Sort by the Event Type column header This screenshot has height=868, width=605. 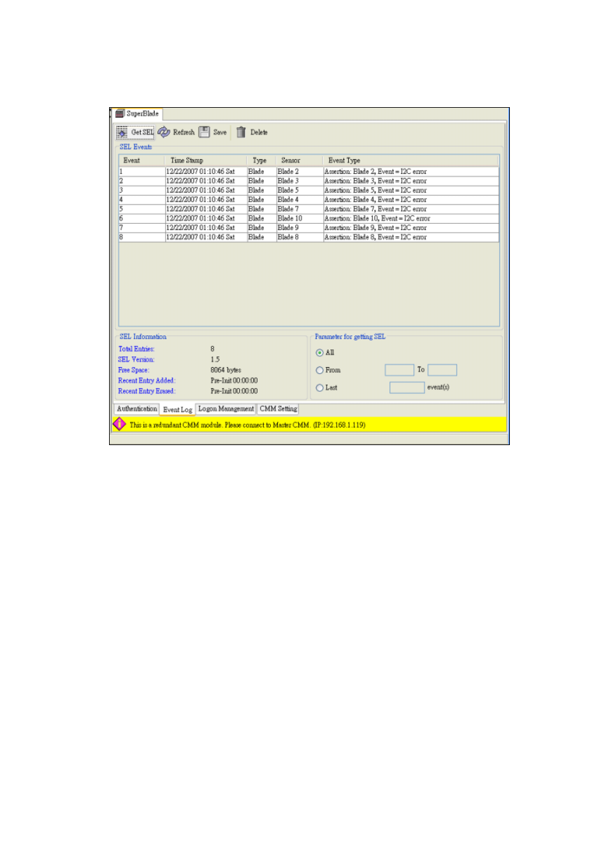410,160
